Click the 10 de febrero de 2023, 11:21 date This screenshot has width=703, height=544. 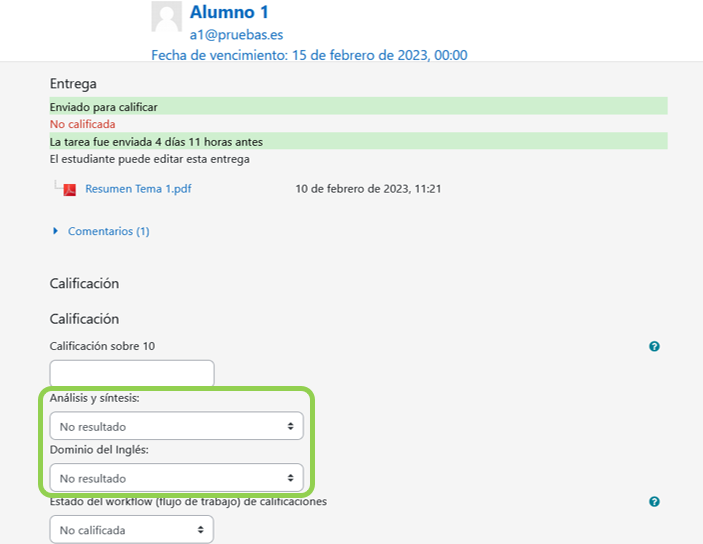(368, 189)
